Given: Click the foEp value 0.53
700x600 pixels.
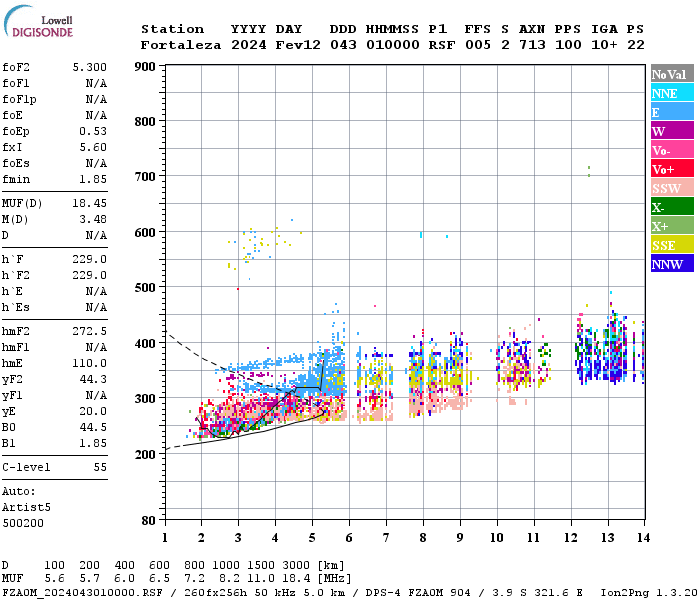Looking at the screenshot, I should click(93, 131).
